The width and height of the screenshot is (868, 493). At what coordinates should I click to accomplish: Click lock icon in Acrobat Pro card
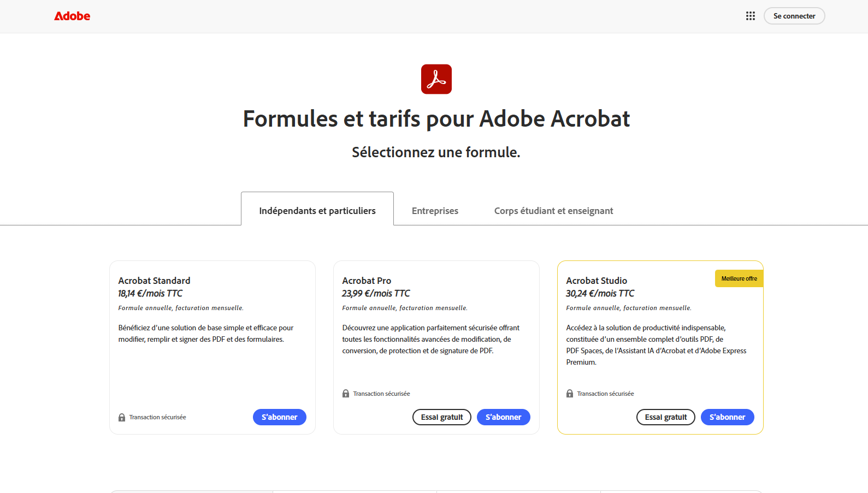point(346,394)
